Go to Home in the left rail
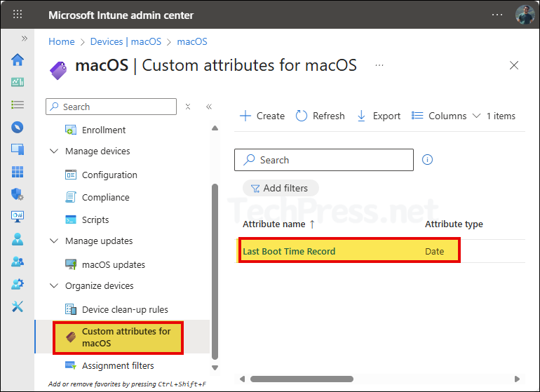This screenshot has height=392, width=540. 18,60
